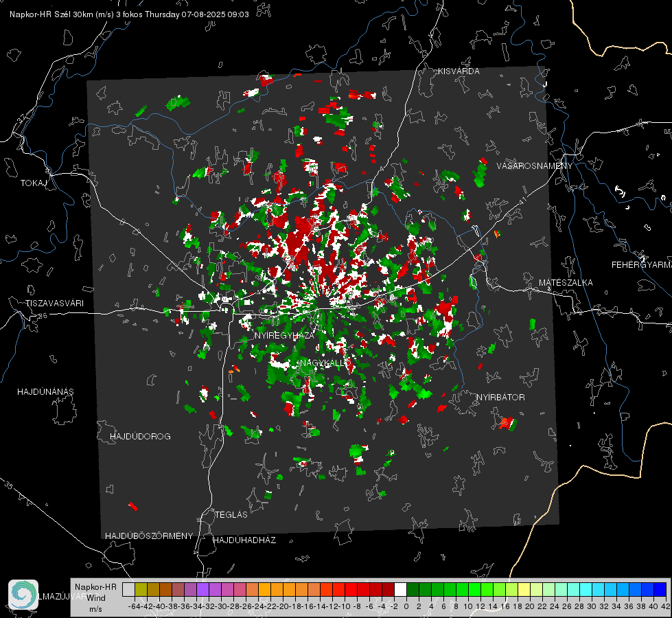Pick the cyan swatch between 28 and 30
This screenshot has height=618, width=672.
tap(586, 590)
